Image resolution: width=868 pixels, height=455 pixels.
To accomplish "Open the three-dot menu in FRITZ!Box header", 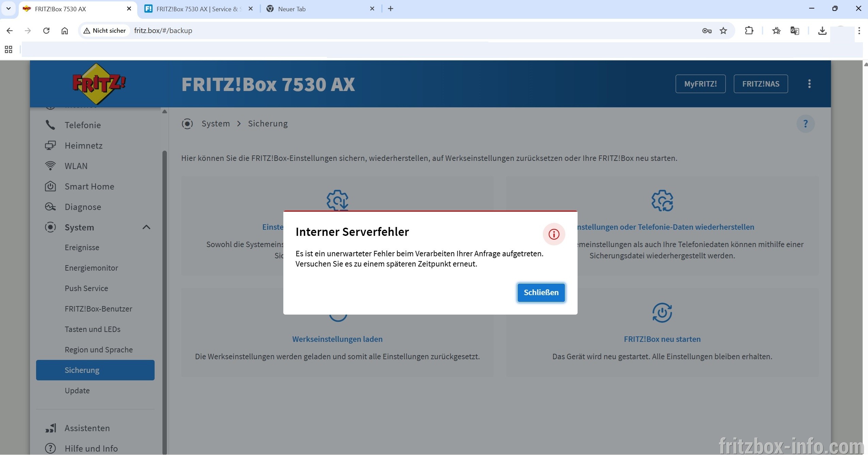I will click(x=809, y=84).
